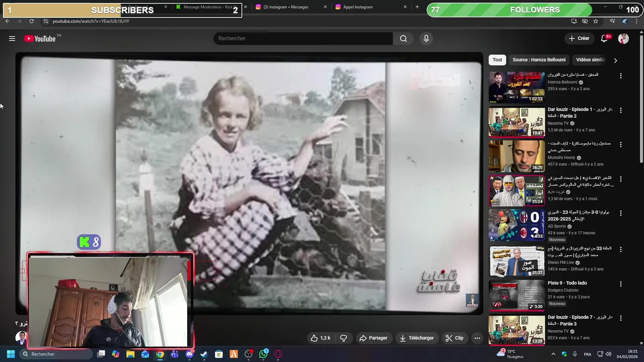Screen dimensions: 644x362
Task: Click the Télécharger button
Action: point(417,338)
